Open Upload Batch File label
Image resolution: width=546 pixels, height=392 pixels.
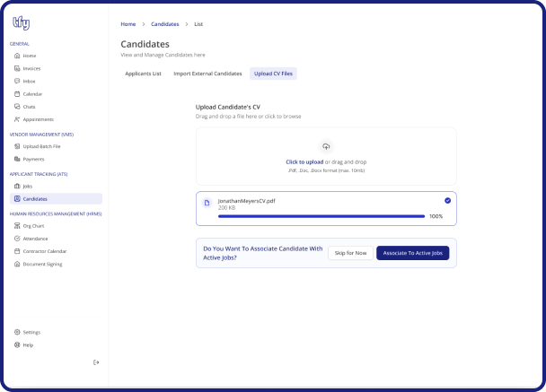[42, 146]
